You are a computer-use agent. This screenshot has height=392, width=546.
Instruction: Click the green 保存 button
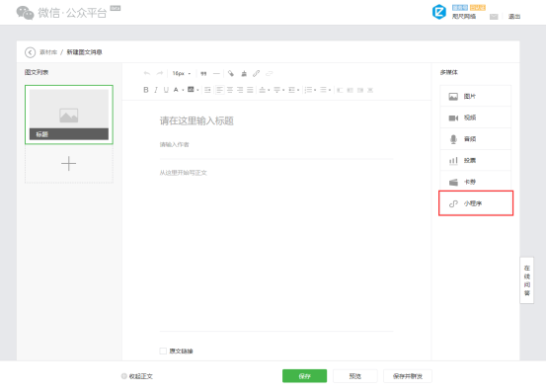(304, 376)
